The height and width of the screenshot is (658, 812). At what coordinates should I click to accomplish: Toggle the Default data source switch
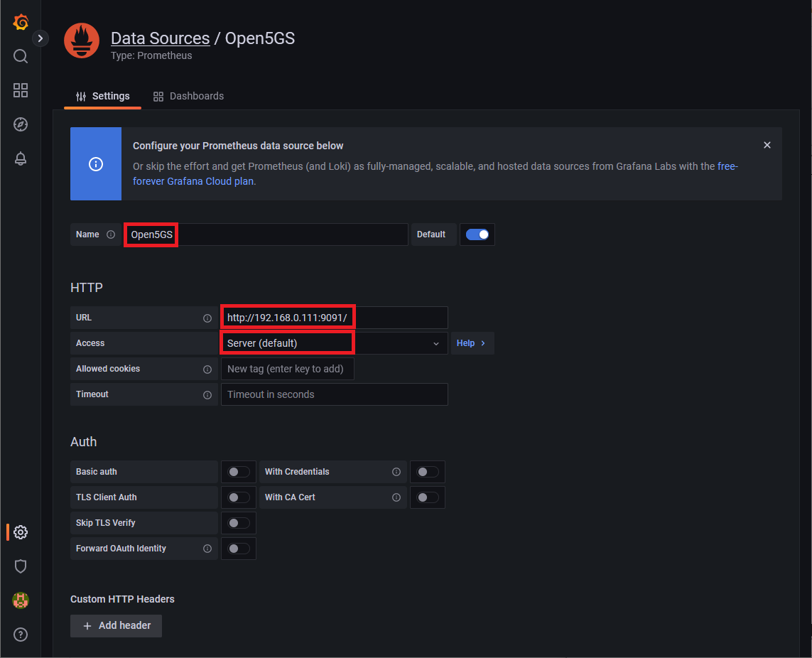click(477, 234)
